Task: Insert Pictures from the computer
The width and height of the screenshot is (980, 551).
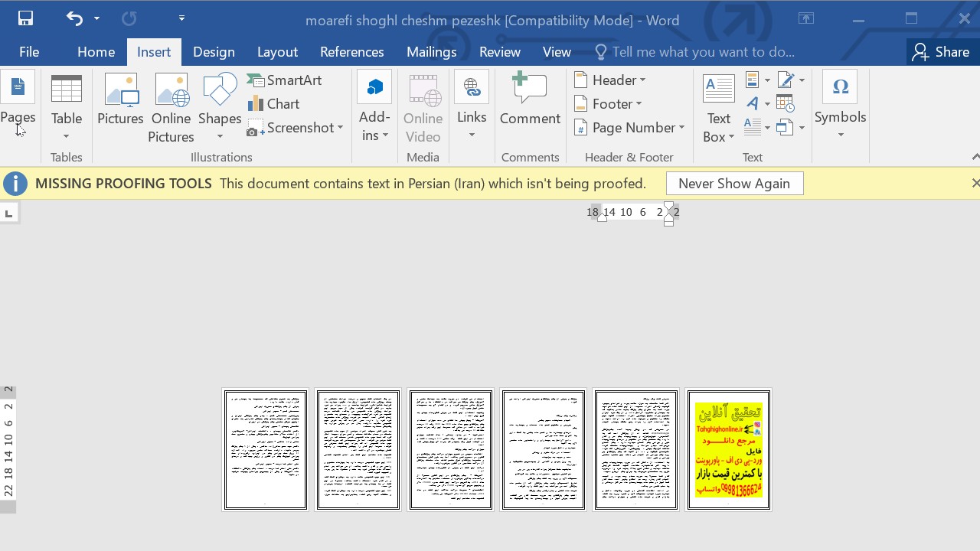Action: tap(121, 99)
